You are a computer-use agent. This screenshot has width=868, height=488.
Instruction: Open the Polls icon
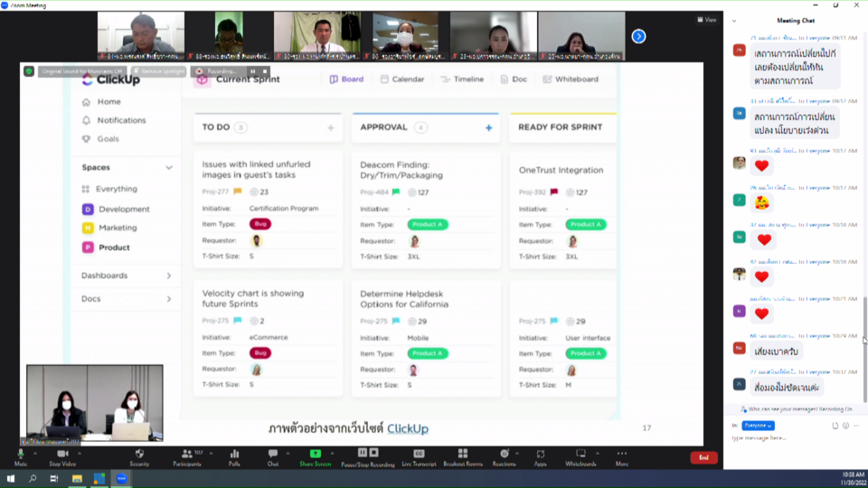point(234,455)
